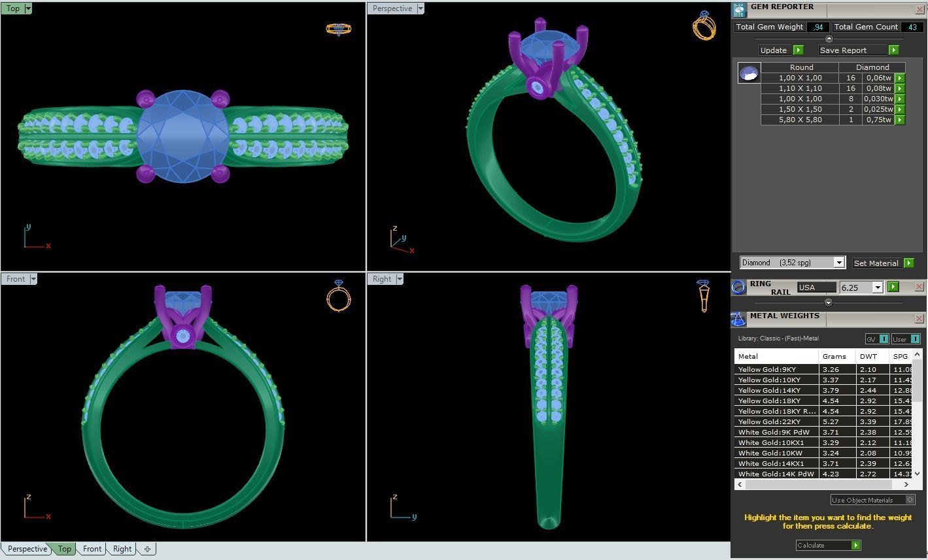Image resolution: width=928 pixels, height=560 pixels.
Task: Select the White Gold:9K PdW row
Action: (x=823, y=432)
